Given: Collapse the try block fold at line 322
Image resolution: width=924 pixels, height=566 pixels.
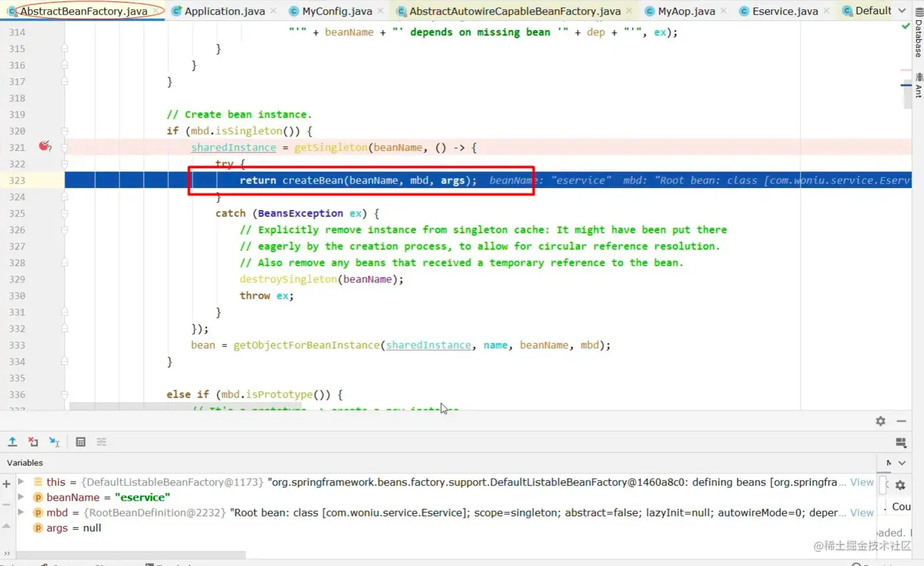Looking at the screenshot, I should [x=65, y=164].
